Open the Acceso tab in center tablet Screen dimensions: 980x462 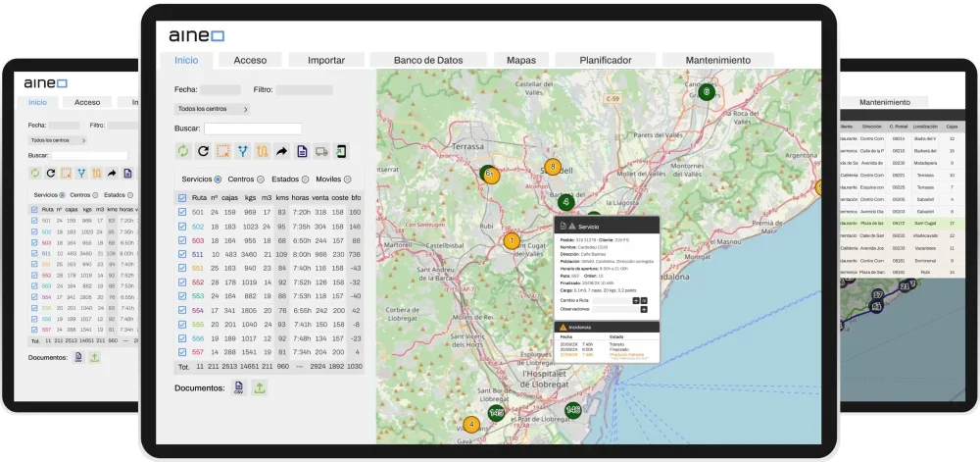tap(250, 60)
